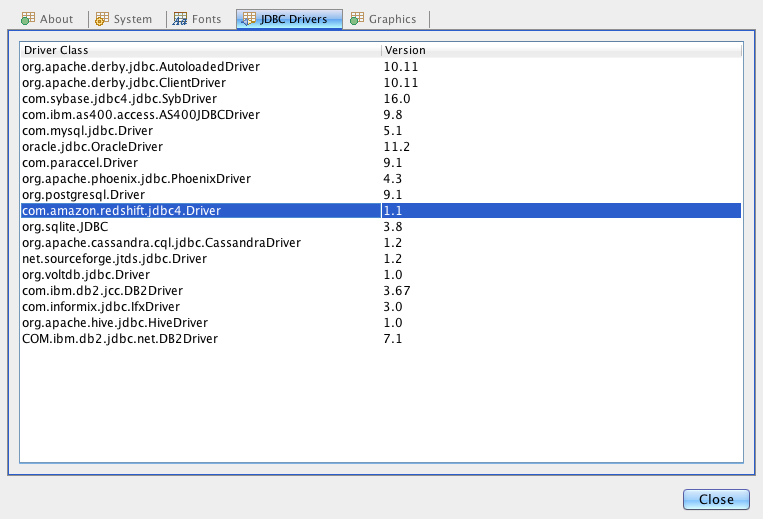763x519 pixels.
Task: Click the Graphics tab icon
Action: tap(357, 19)
